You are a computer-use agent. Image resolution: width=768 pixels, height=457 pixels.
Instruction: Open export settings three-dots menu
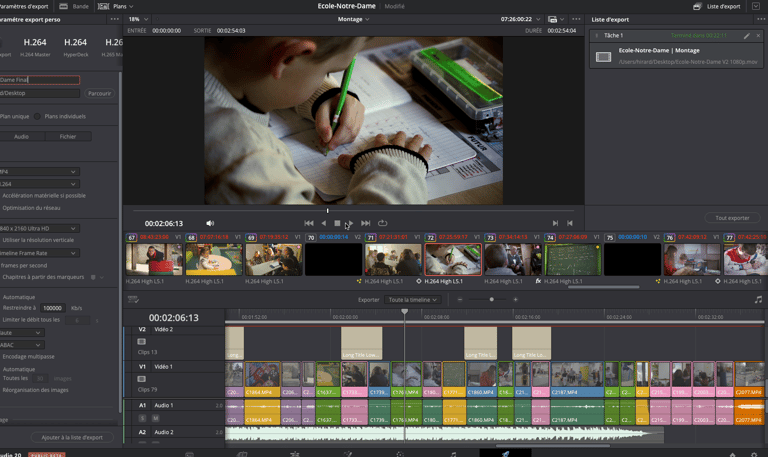coord(115,19)
